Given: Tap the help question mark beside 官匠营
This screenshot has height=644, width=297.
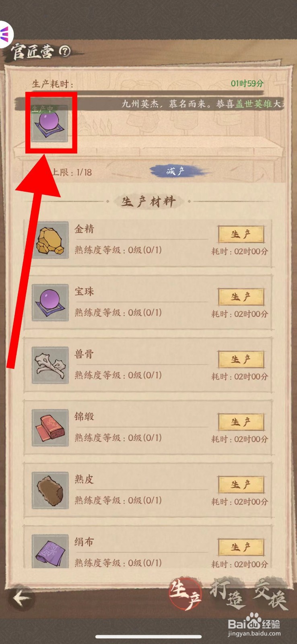Looking at the screenshot, I should tap(65, 51).
